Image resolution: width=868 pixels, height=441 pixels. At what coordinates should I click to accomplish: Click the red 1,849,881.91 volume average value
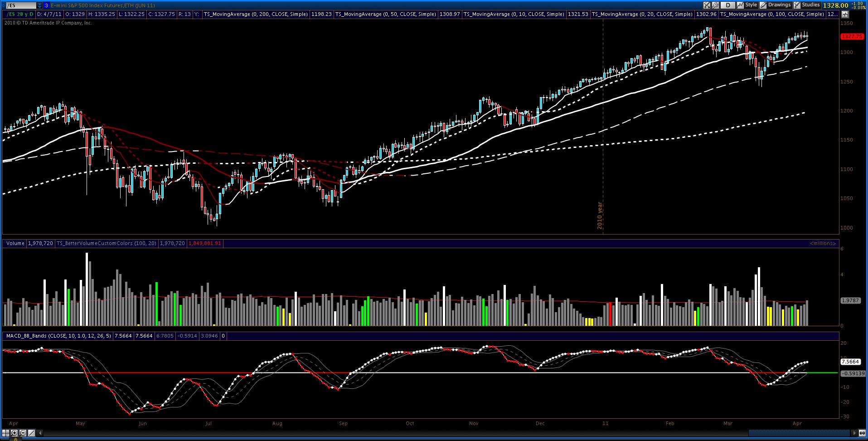tap(204, 244)
